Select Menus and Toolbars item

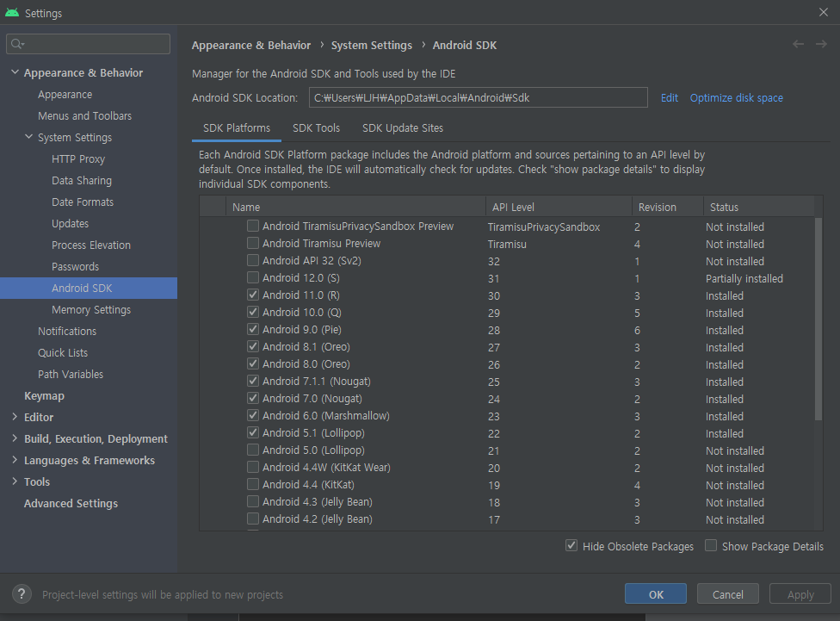click(x=84, y=115)
